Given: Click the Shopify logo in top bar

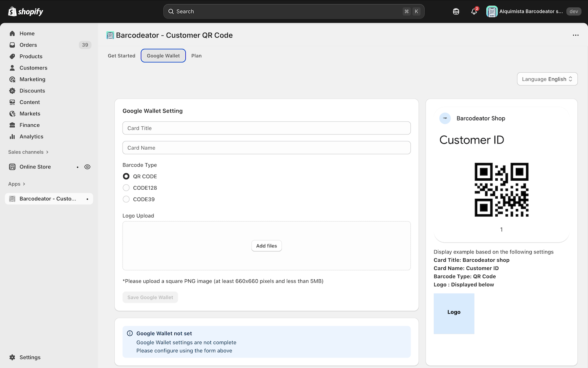Looking at the screenshot, I should point(26,11).
